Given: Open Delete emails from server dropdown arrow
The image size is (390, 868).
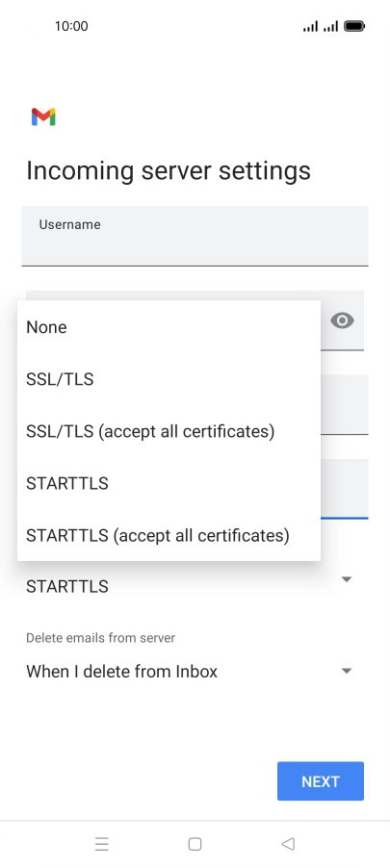Looking at the screenshot, I should click(x=347, y=671).
